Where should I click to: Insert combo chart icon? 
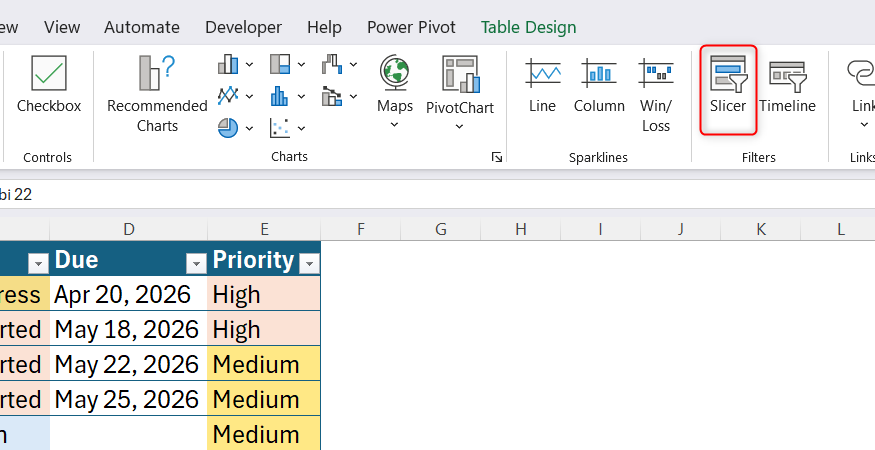332,96
